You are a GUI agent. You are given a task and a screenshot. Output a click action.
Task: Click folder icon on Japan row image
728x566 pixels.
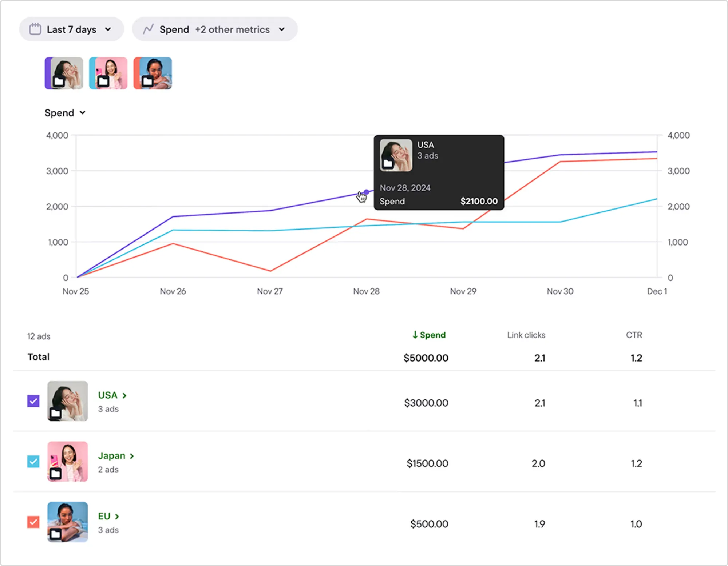(56, 474)
